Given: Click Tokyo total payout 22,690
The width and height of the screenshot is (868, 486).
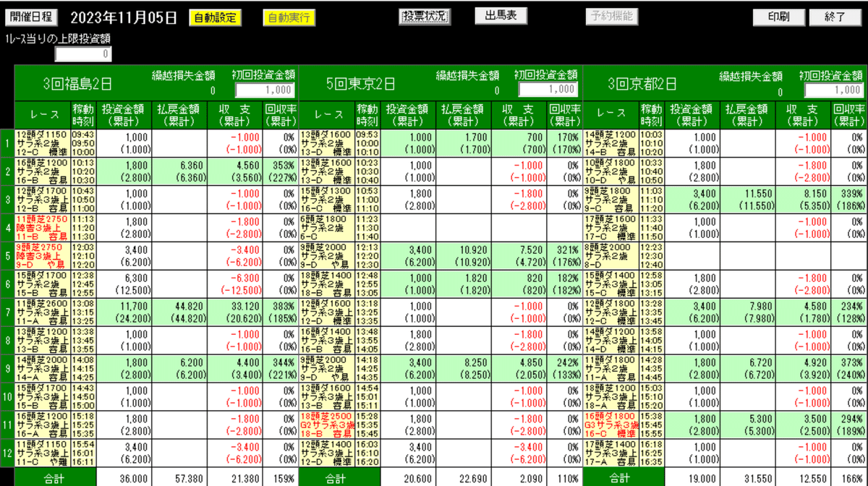Looking at the screenshot, I should [462, 478].
